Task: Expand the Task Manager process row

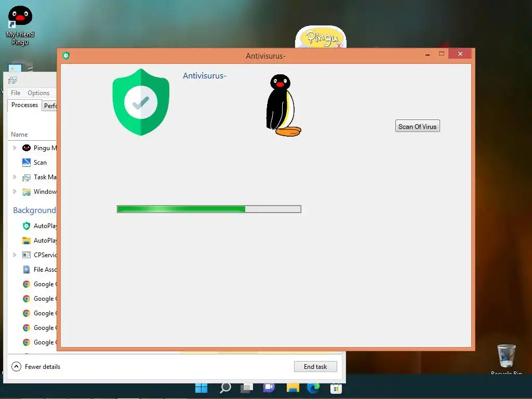Action: click(x=15, y=177)
